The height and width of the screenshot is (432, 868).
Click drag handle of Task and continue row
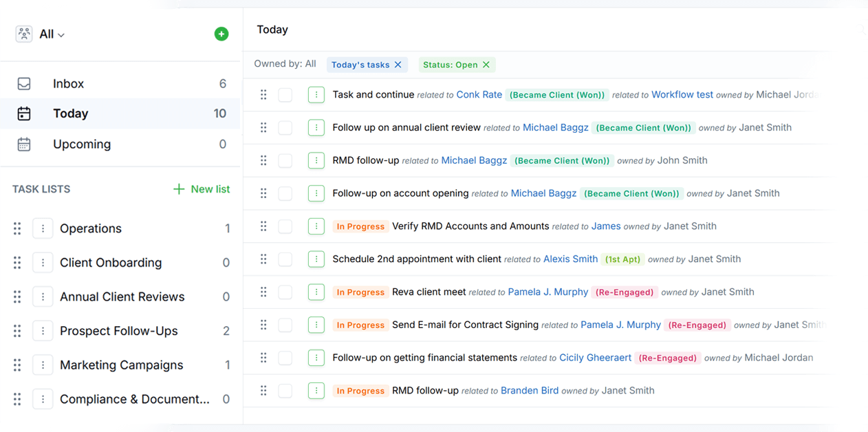[x=263, y=95]
